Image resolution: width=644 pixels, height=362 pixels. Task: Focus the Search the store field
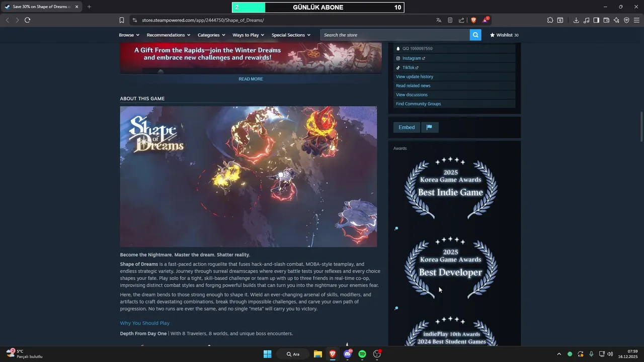(395, 35)
